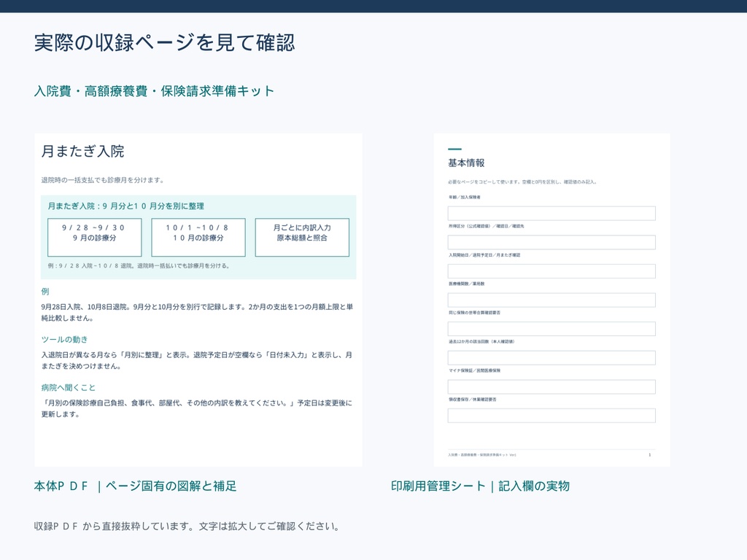Viewport: 747px width, 560px height.
Task: Click the heading 実際の収録ページを見て確認
Action: pos(164,43)
